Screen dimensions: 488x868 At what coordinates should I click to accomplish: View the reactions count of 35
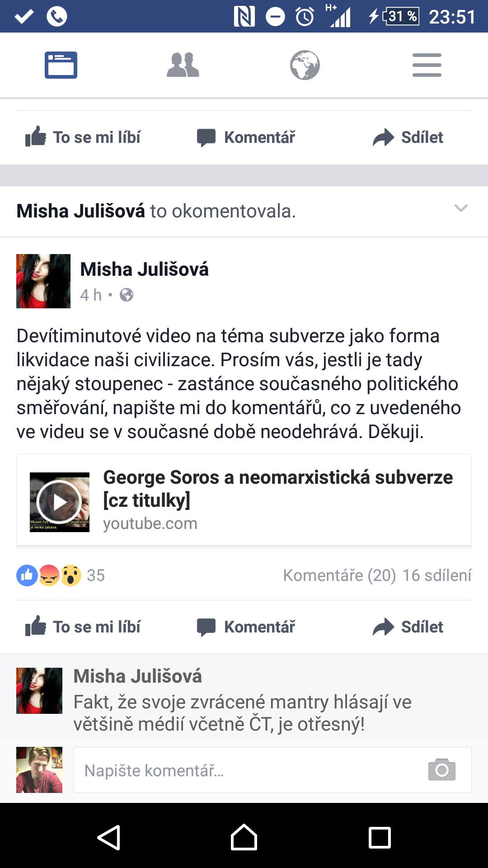pos(96,576)
